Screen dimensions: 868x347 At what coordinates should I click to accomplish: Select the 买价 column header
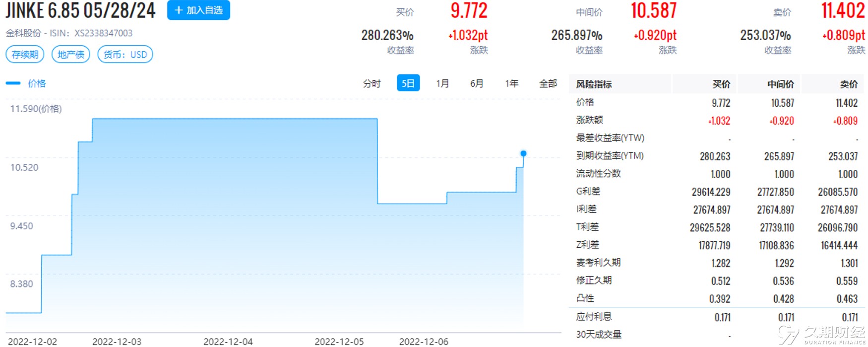[x=721, y=84]
